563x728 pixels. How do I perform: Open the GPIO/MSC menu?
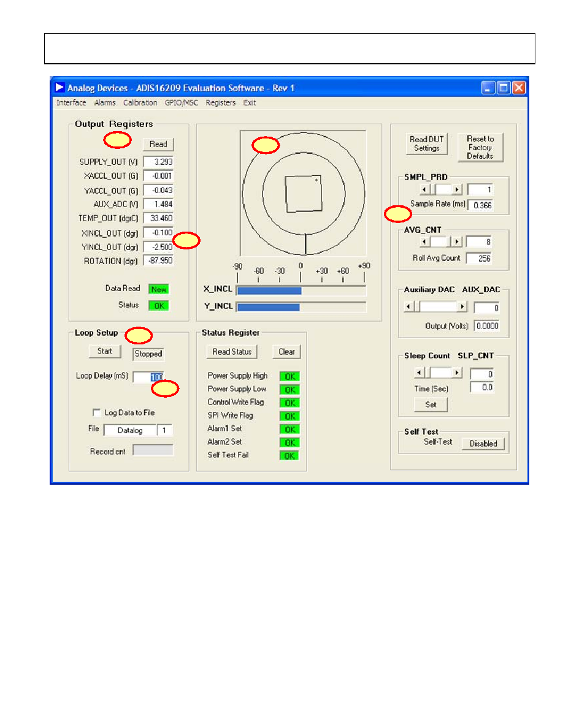coord(181,102)
